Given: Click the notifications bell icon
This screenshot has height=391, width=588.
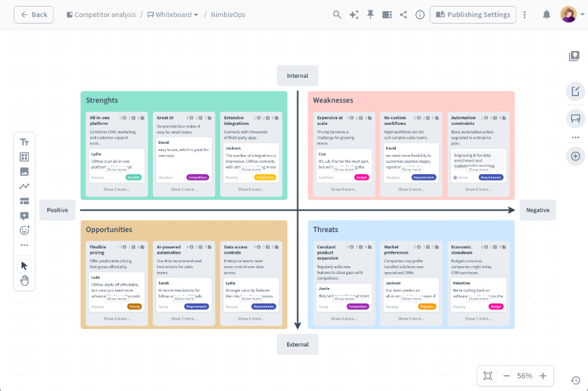Looking at the screenshot, I should (546, 14).
